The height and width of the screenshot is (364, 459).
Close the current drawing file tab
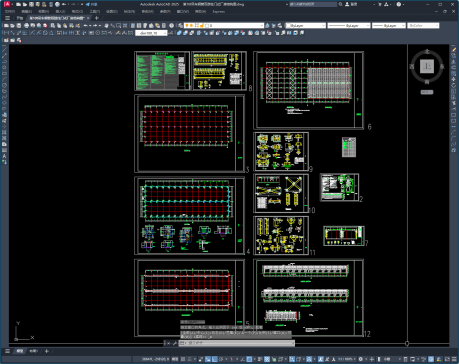88,18
